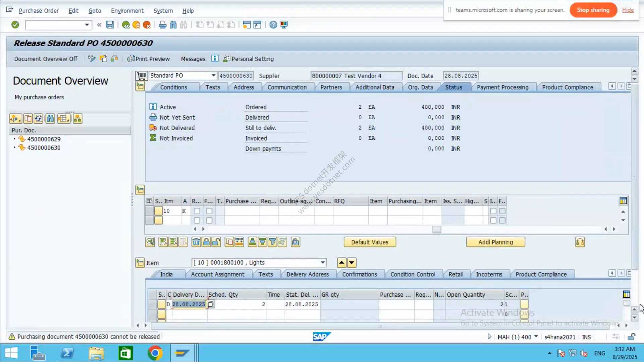644x362 pixels.
Task: Click the filter funnel icon in item toolbar
Action: [x=272, y=242]
